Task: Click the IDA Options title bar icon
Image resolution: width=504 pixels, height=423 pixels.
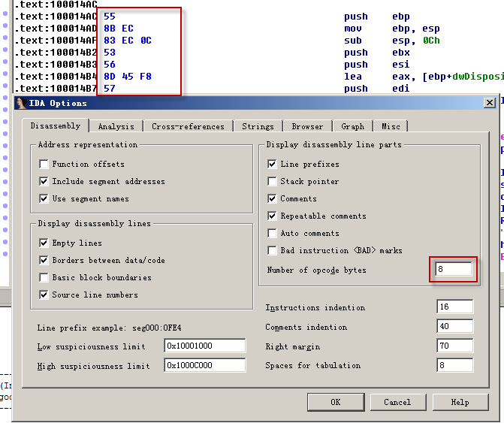Action: [x=21, y=103]
